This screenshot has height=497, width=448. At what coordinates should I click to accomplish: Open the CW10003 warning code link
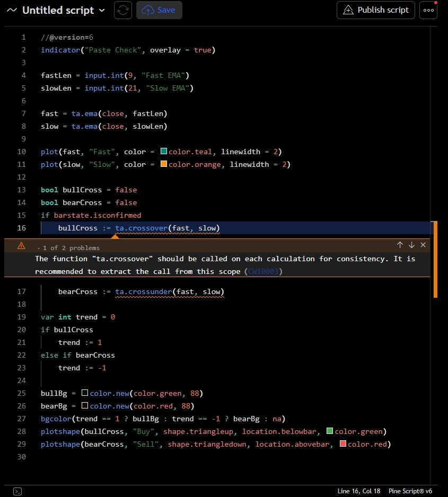tap(263, 271)
